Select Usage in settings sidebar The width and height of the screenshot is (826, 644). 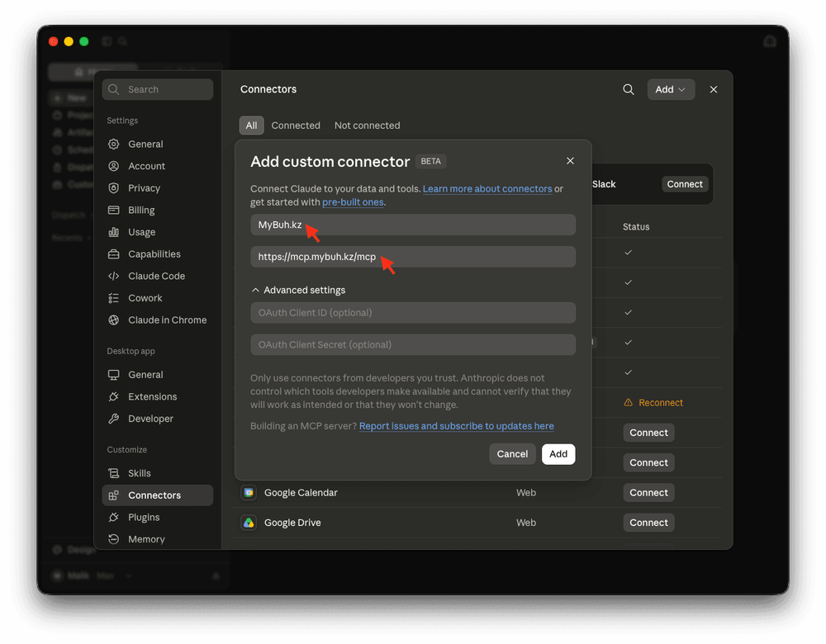[x=158, y=232]
